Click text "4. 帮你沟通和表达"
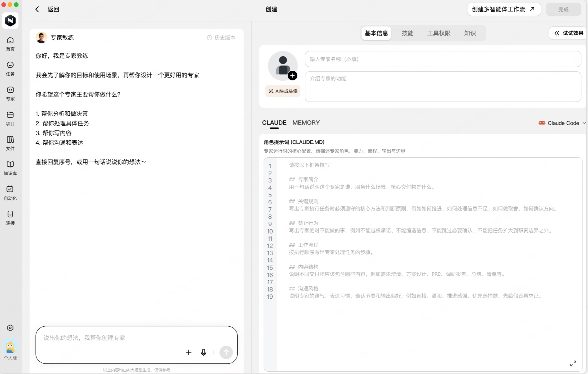The height and width of the screenshot is (374, 588). tap(59, 143)
